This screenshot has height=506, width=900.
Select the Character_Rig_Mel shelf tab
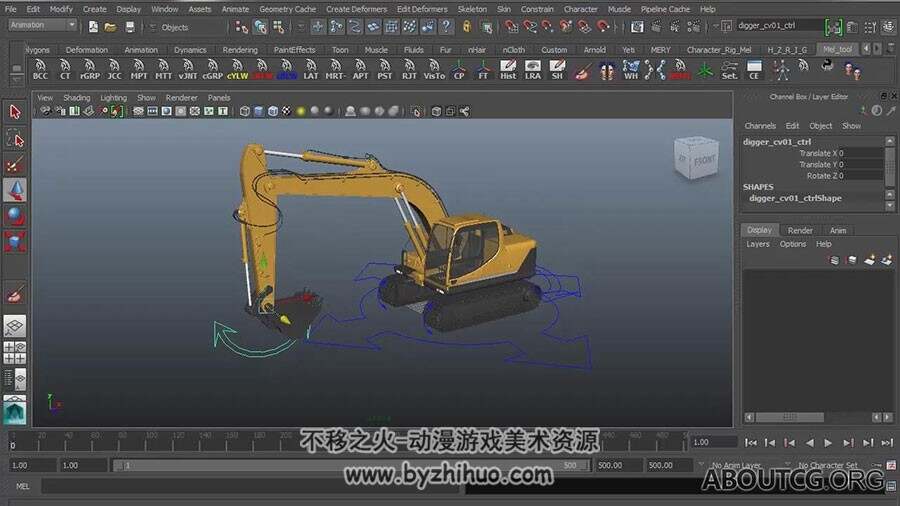(719, 50)
